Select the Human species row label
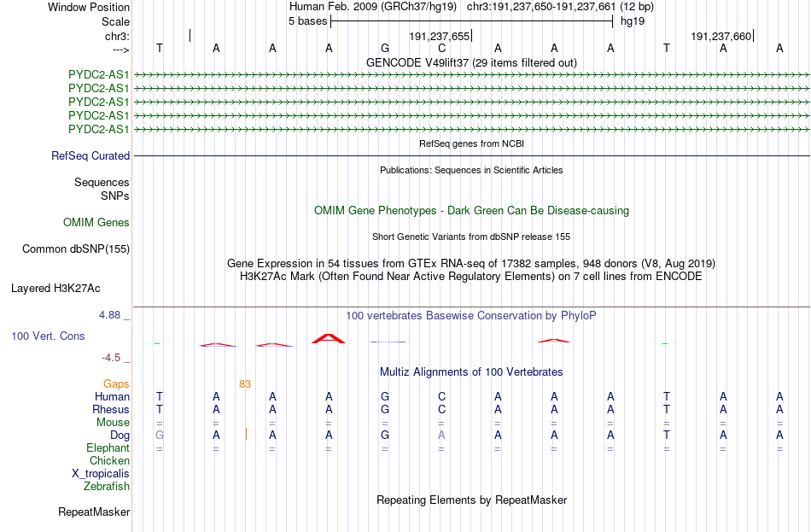811x532 pixels. coord(112,397)
